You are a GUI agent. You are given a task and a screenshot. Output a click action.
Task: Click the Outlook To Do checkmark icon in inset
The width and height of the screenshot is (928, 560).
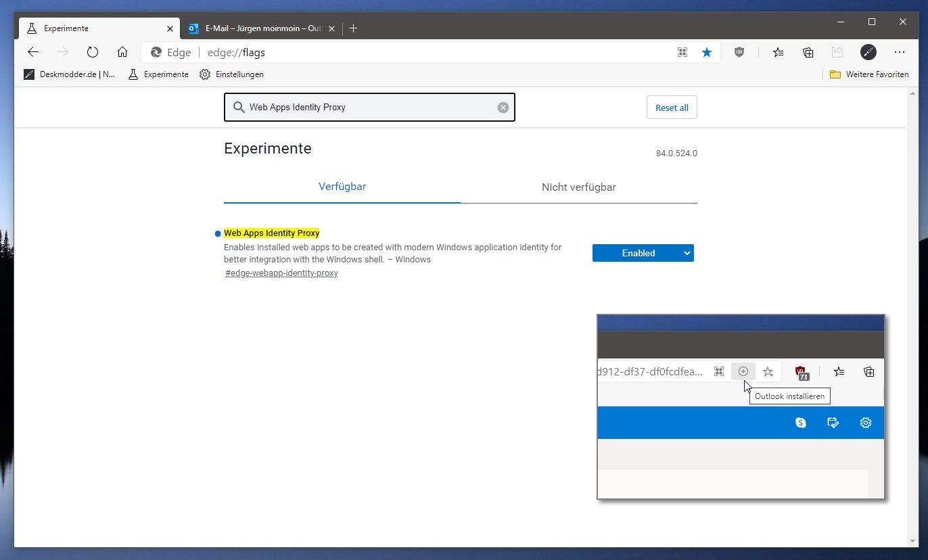click(833, 423)
